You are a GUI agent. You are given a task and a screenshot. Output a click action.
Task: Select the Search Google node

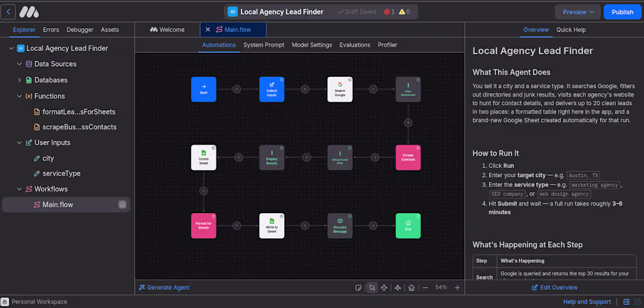(x=340, y=89)
